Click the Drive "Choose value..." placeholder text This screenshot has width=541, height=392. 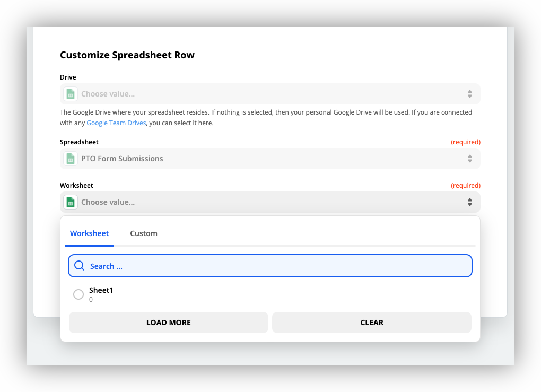coord(108,94)
